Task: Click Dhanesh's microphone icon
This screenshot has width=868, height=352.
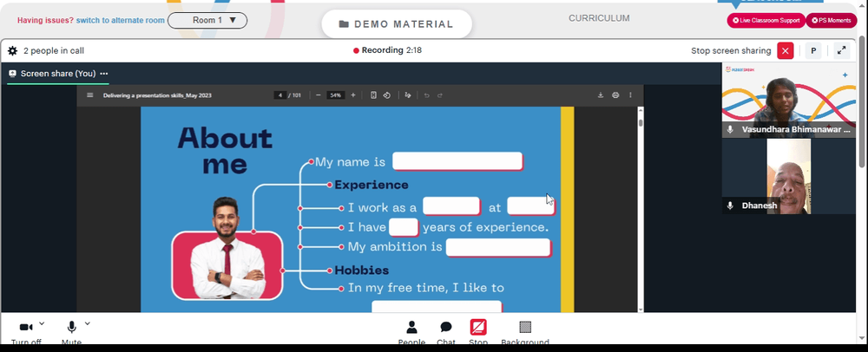Action: click(x=730, y=205)
